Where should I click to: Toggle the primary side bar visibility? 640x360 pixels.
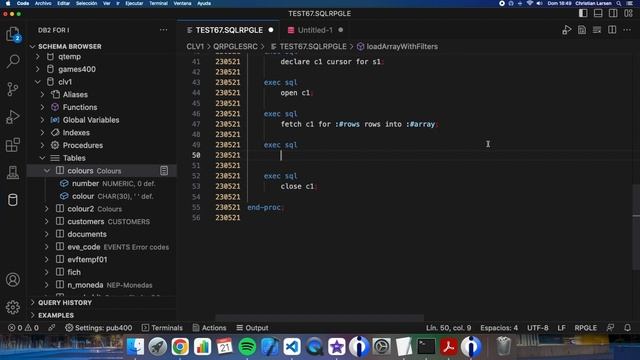click(583, 13)
